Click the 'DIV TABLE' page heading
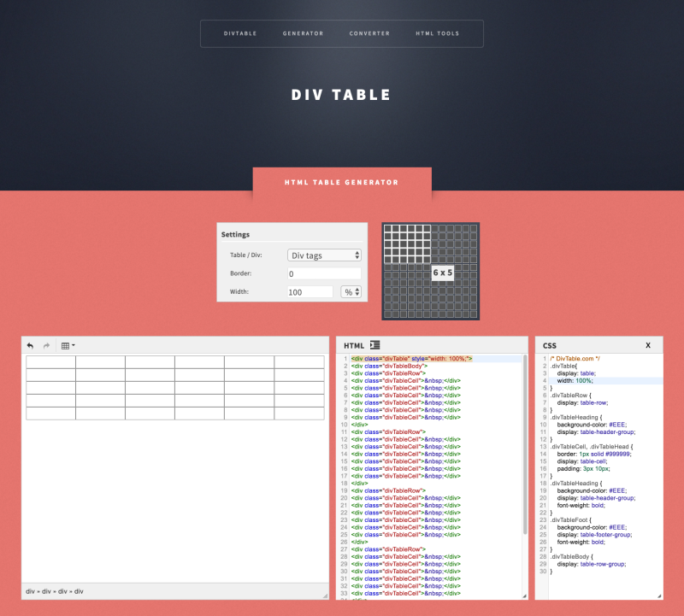684x616 pixels. (x=341, y=95)
